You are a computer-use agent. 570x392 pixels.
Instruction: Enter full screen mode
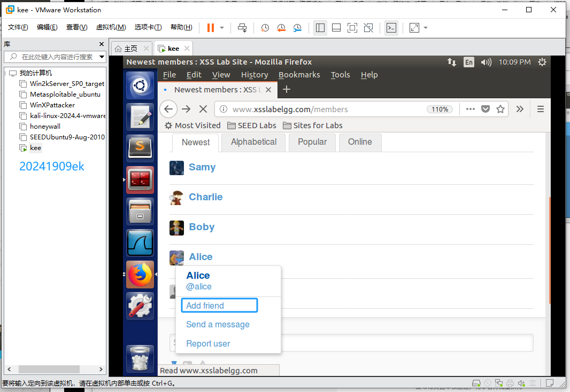click(352, 28)
